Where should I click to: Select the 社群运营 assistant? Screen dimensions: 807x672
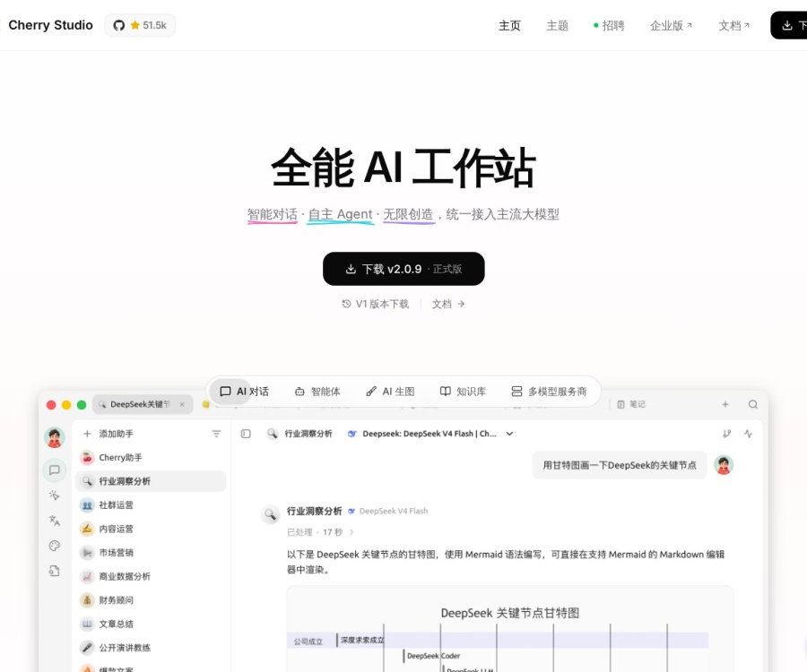151,505
